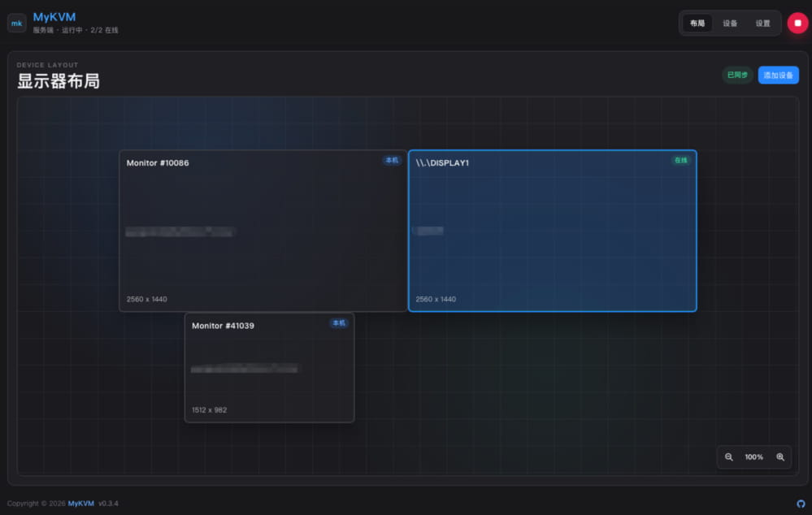Click the v0.3.4 version text
The image size is (812, 515).
click(x=108, y=504)
